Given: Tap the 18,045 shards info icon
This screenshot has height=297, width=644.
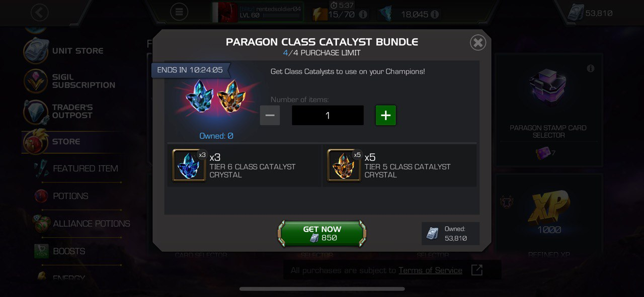Looking at the screenshot, I should click(435, 15).
